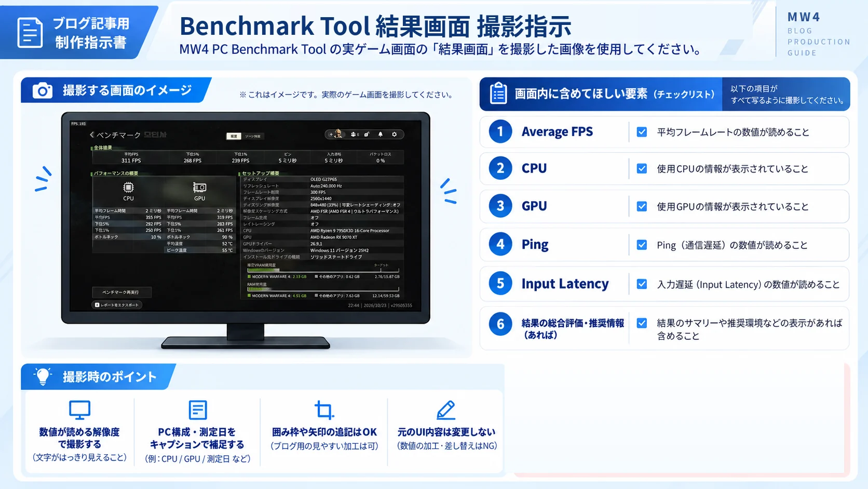Click the ベンチマーク再実行 button

click(x=122, y=292)
